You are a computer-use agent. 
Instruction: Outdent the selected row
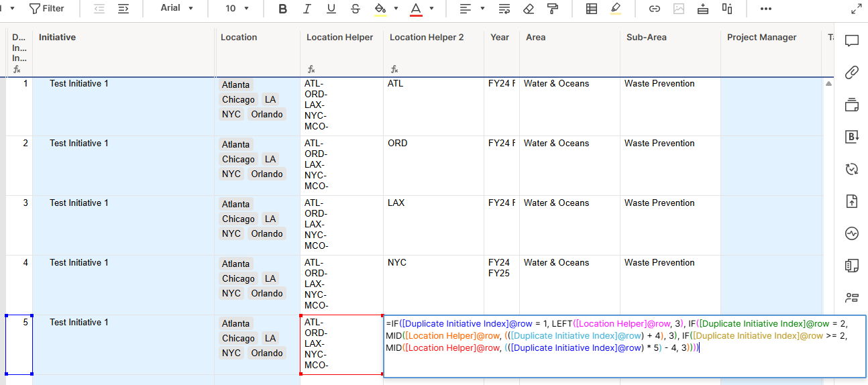99,8
